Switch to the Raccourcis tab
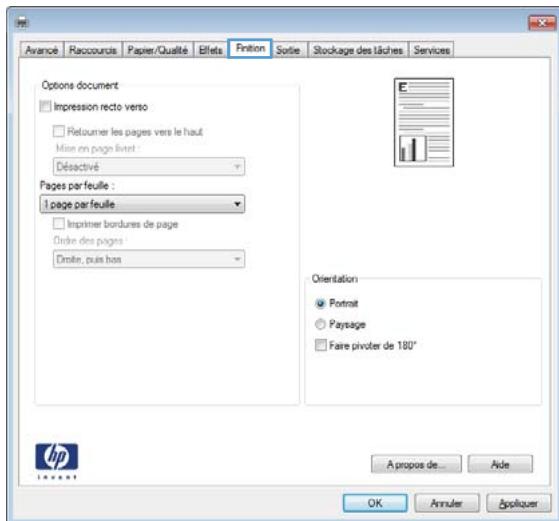559x521 pixels. (x=93, y=50)
